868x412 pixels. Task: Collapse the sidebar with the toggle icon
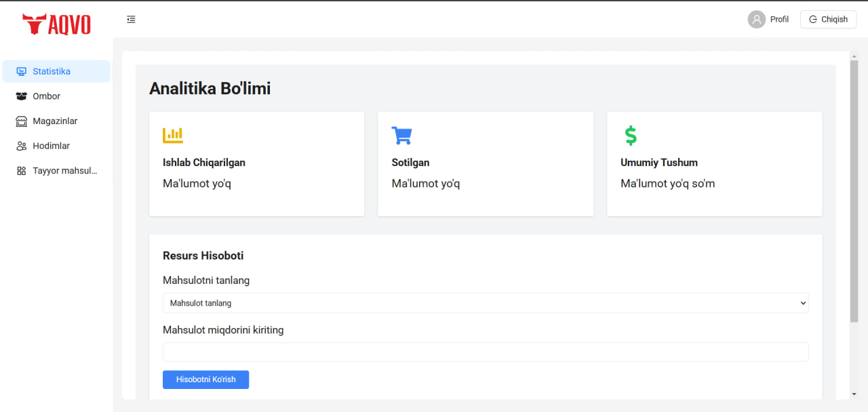(x=131, y=19)
